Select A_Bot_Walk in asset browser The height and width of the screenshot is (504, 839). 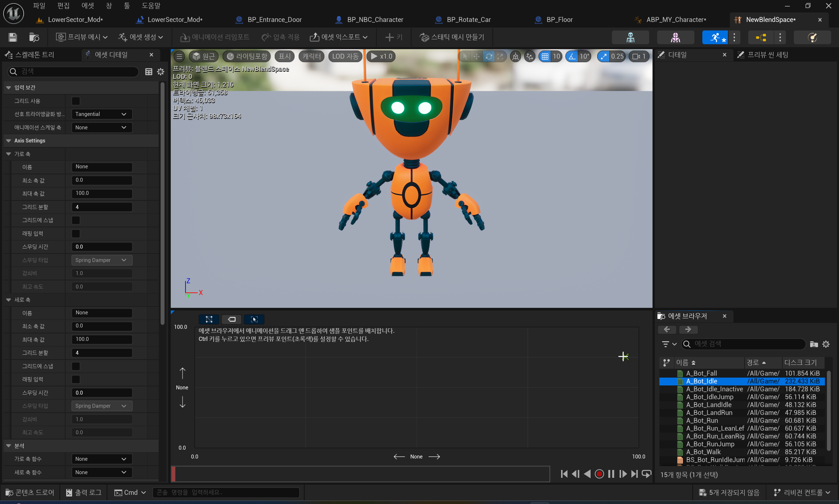(703, 452)
